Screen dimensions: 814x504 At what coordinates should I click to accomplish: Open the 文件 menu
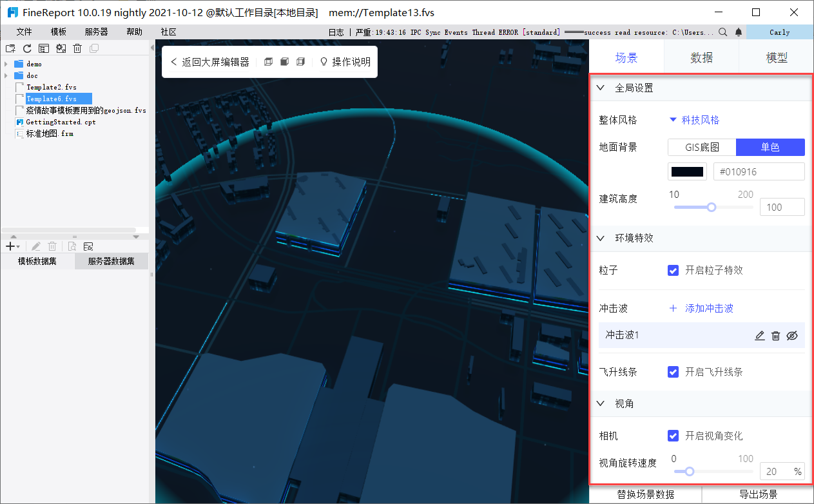click(24, 32)
